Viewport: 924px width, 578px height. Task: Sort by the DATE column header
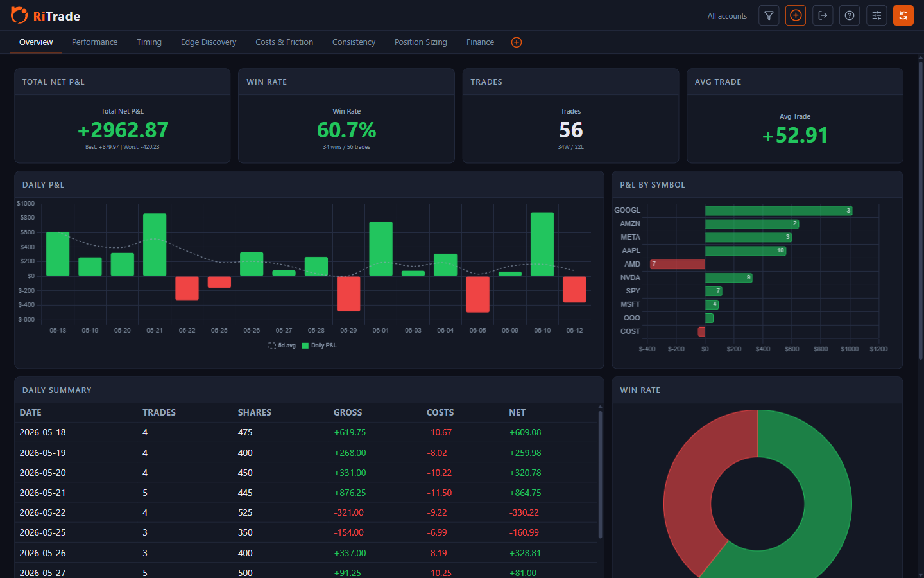(x=31, y=412)
